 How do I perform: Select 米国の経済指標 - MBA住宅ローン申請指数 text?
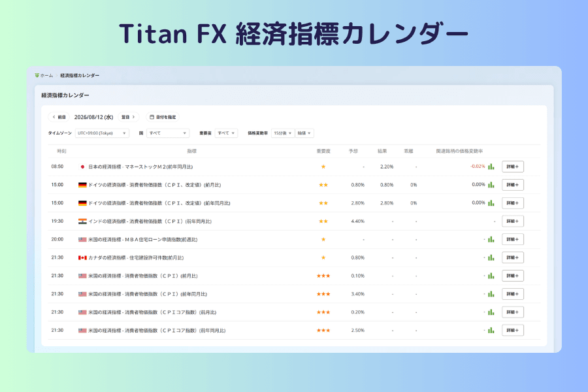pos(143,239)
